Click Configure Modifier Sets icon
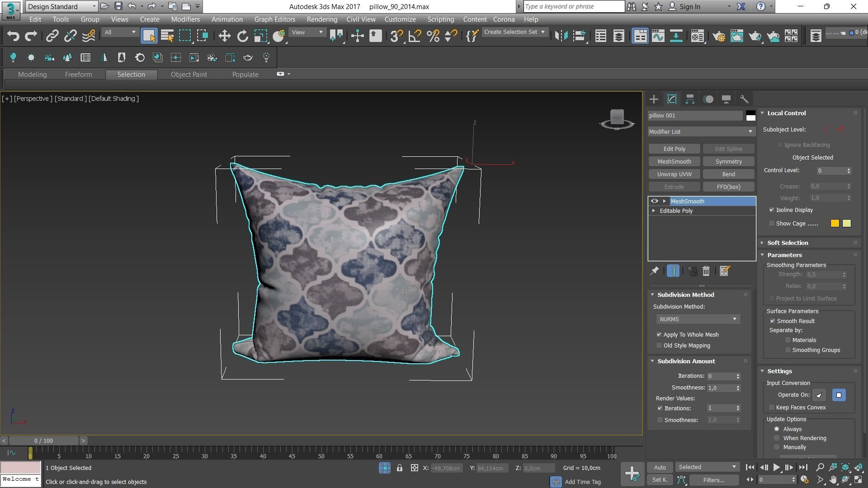Screen dimensions: 868x488 (724, 271)
